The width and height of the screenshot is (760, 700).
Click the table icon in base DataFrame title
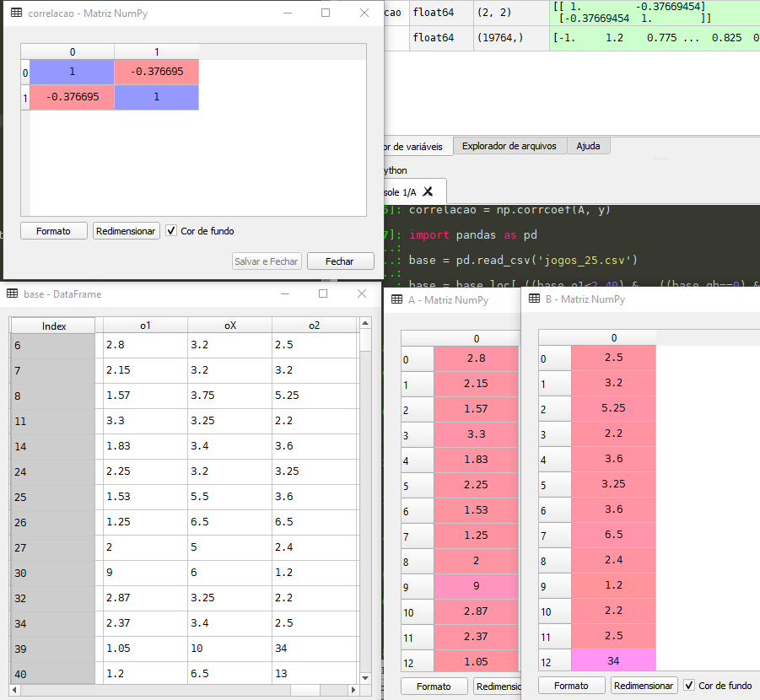click(12, 293)
